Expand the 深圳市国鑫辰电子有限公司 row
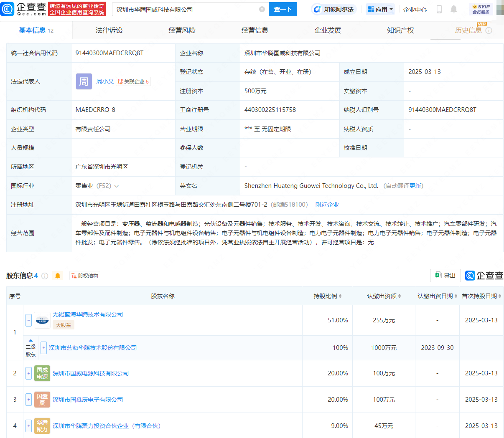Image resolution: width=504 pixels, height=438 pixels. [28, 400]
